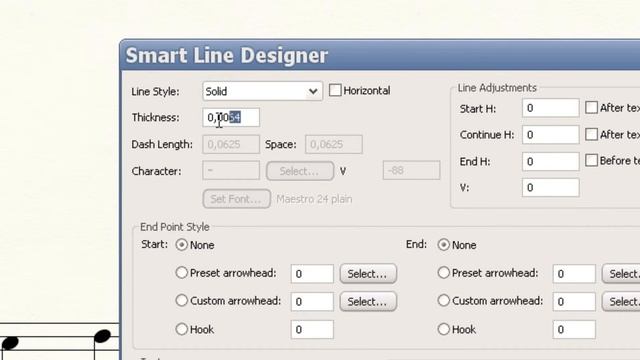Select End None radio button
This screenshot has height=360, width=640.
pos(444,244)
